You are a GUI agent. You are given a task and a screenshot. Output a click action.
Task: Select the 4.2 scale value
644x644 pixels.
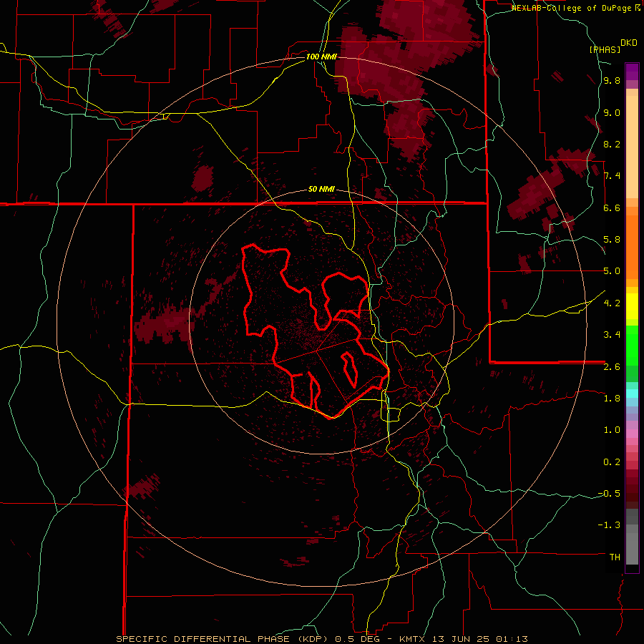[612, 303]
